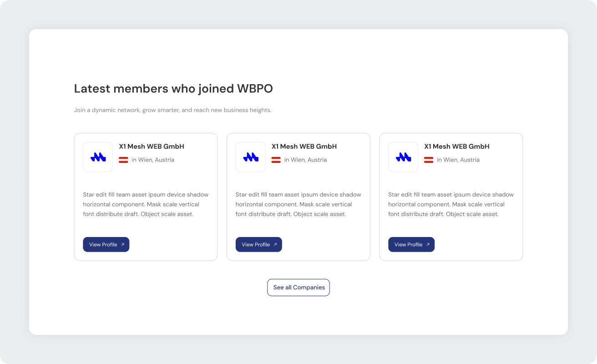Click "in Wien, Austria" text in third card
Viewport: 597px width, 364px height.
click(x=458, y=160)
